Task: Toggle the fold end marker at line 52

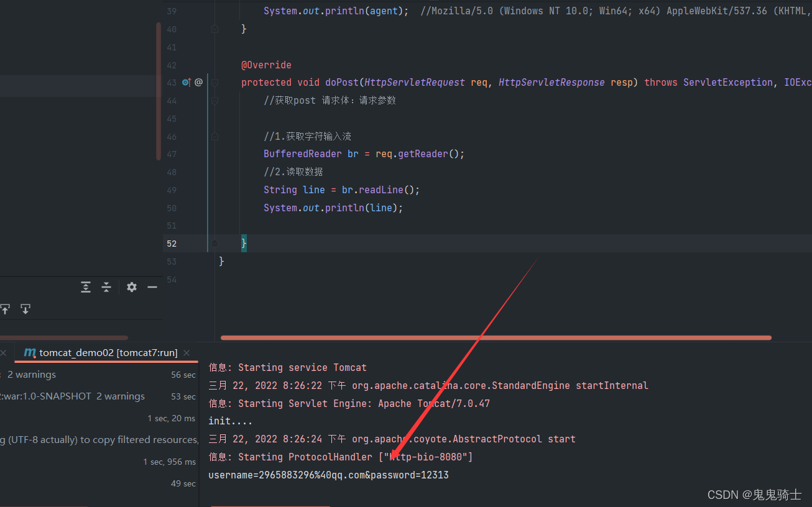Action: click(x=215, y=244)
